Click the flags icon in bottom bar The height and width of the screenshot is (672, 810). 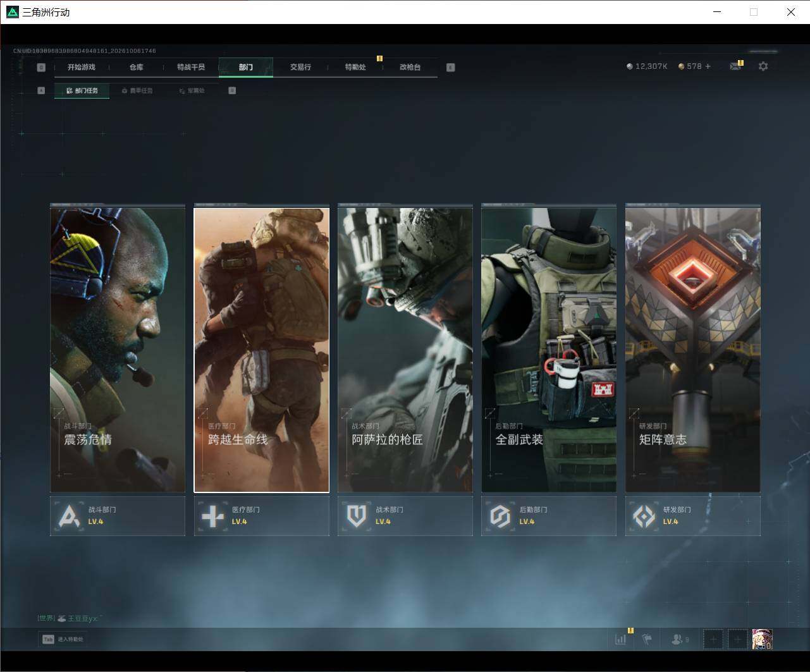tap(647, 639)
